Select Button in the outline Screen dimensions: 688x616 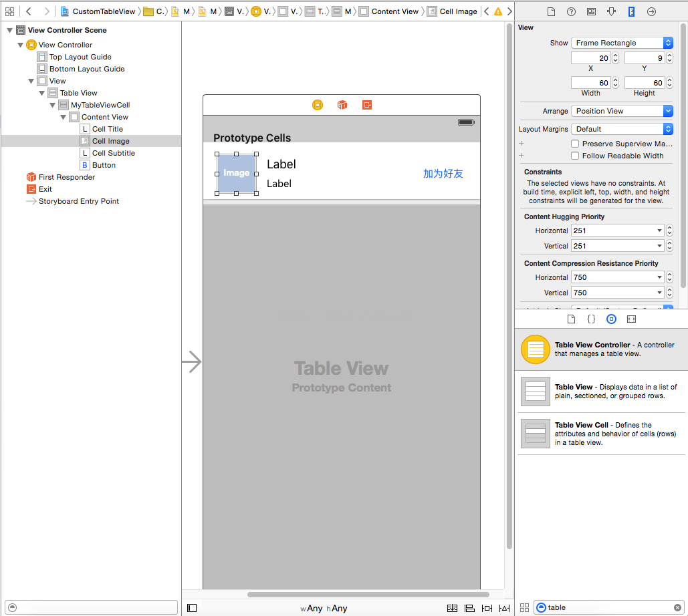pos(104,165)
